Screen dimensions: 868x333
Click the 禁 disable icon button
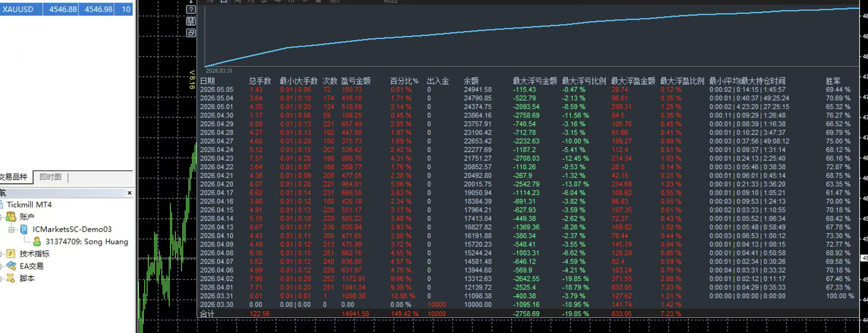[x=191, y=21]
